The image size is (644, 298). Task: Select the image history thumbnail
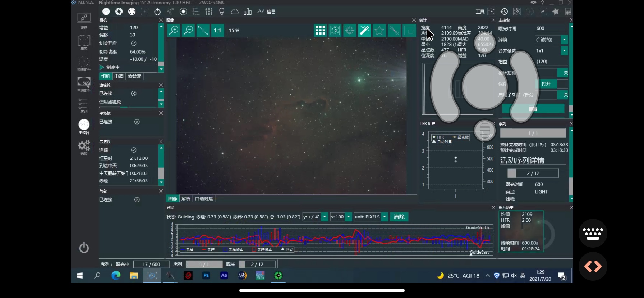click(x=521, y=231)
